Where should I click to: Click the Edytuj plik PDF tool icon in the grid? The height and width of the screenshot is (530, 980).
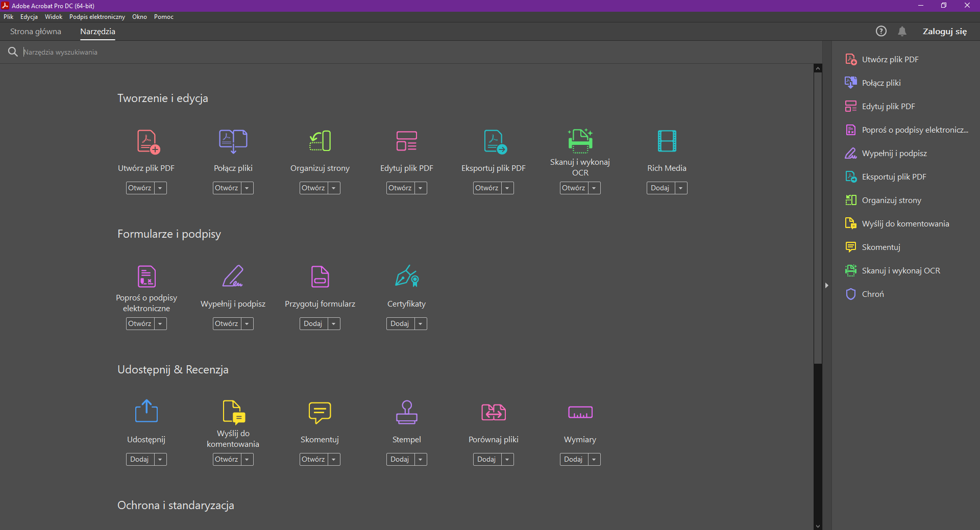pos(407,141)
